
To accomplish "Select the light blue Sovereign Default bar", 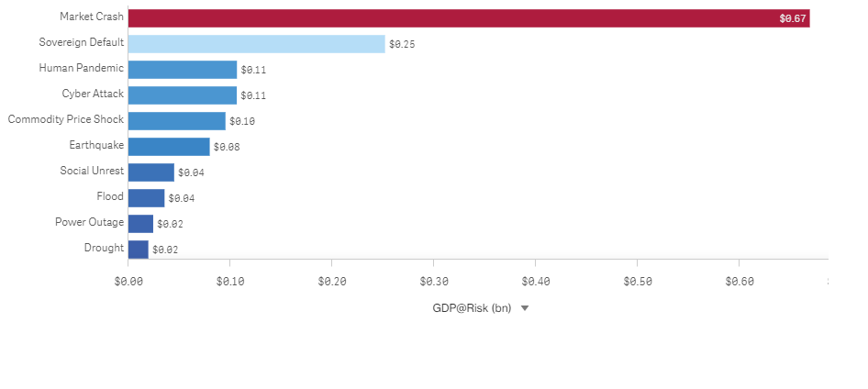I will pos(256,43).
